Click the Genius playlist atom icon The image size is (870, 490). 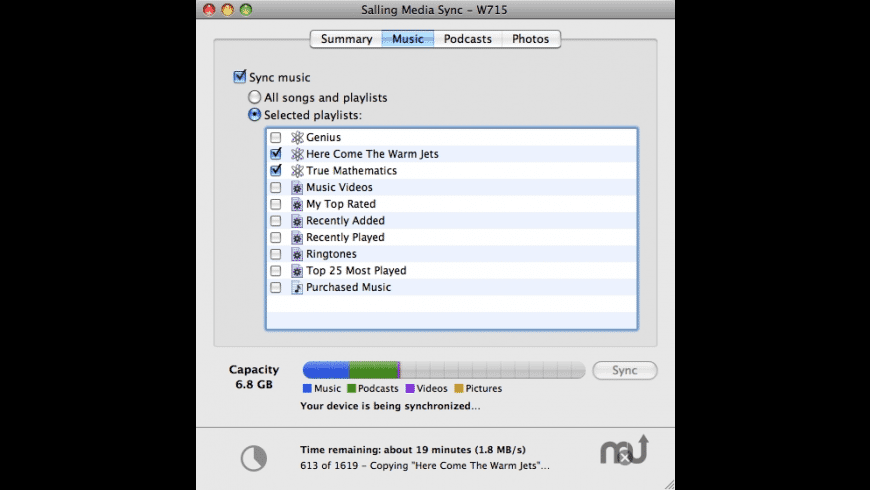point(297,137)
